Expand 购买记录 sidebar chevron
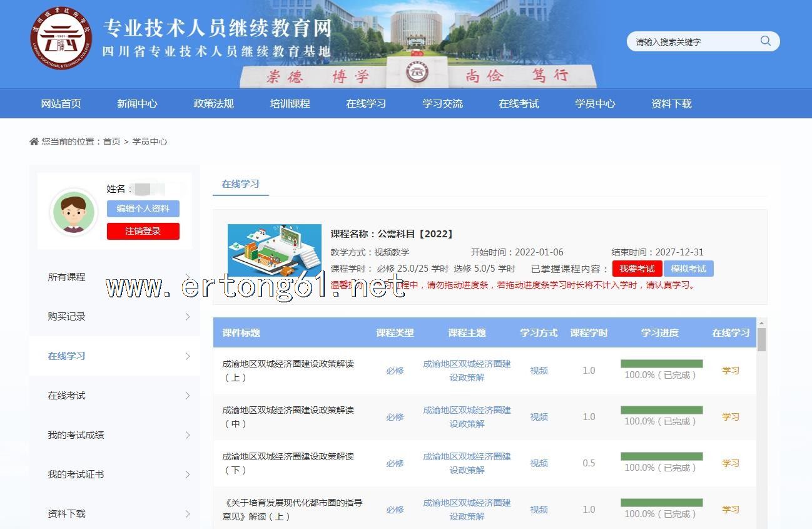Image resolution: width=812 pixels, height=529 pixels. [x=187, y=317]
